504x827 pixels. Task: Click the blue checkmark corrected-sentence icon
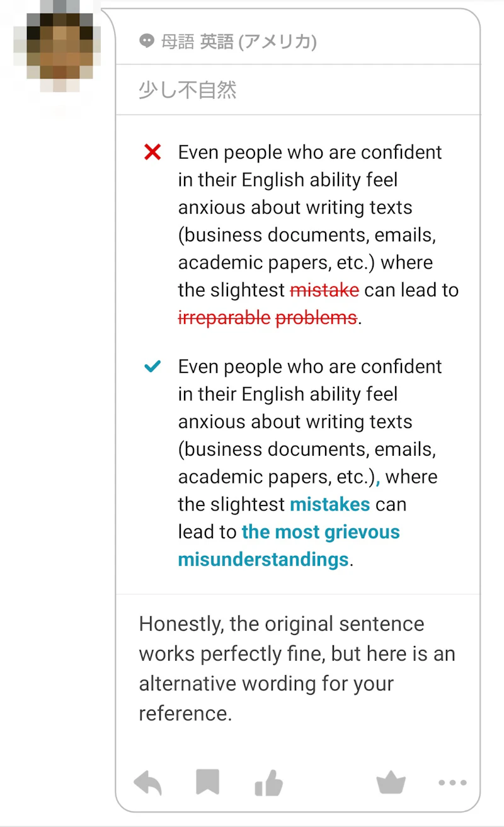[152, 366]
